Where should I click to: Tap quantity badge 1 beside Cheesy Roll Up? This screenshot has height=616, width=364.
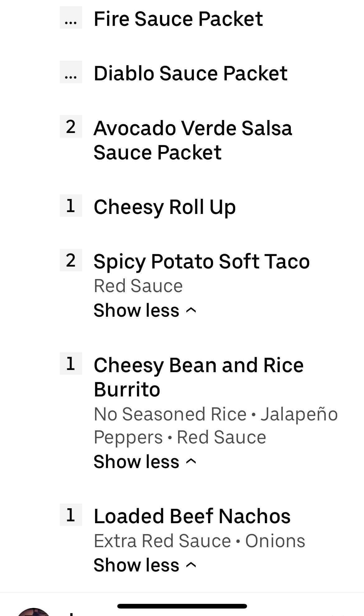(71, 206)
